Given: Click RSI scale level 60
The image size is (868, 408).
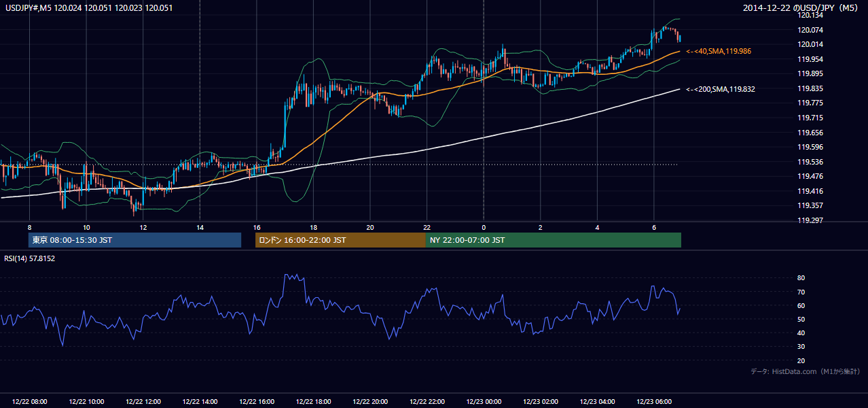Looking at the screenshot, I should [801, 305].
